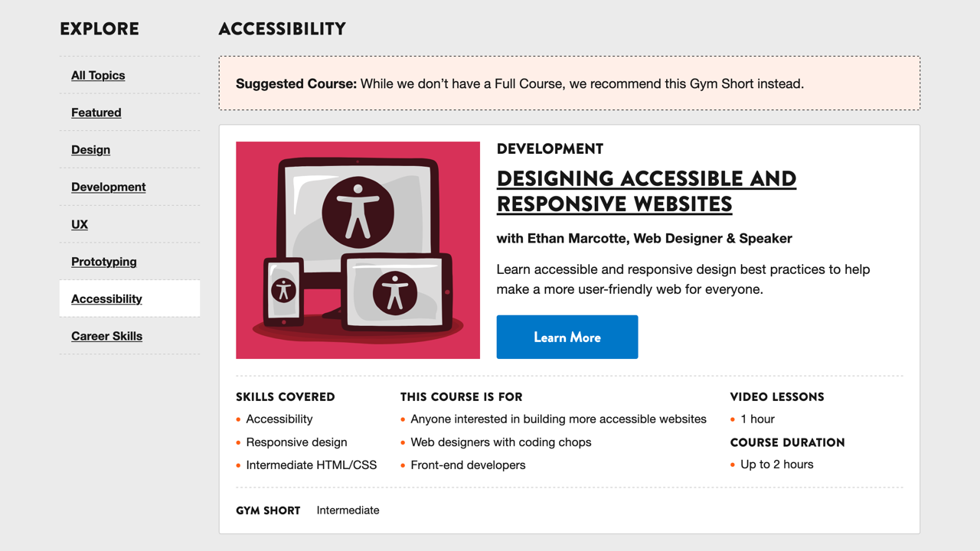Click the Gym Short label
The height and width of the screenshot is (551, 980).
click(268, 510)
